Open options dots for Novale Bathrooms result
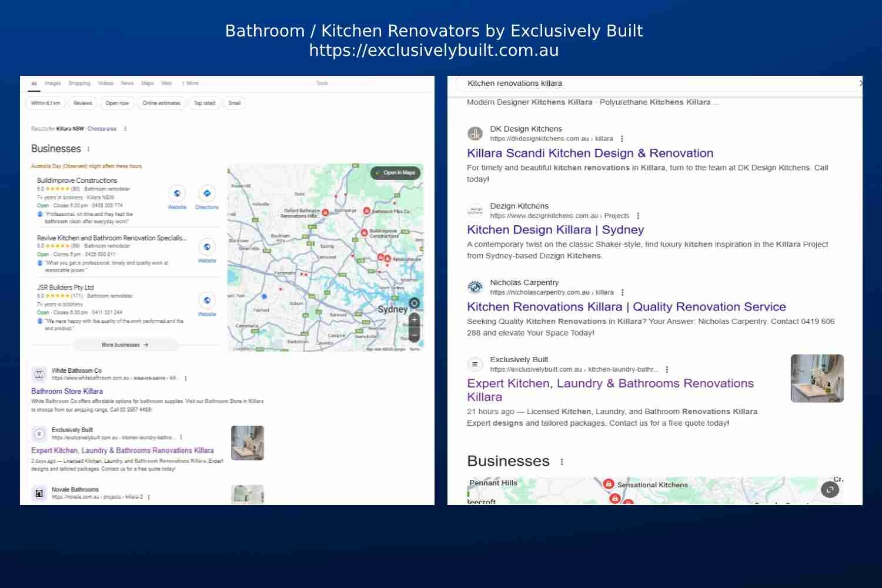 [x=149, y=497]
